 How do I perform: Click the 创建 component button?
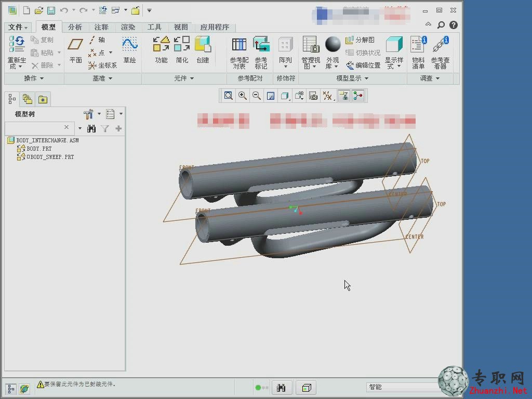[x=203, y=50]
